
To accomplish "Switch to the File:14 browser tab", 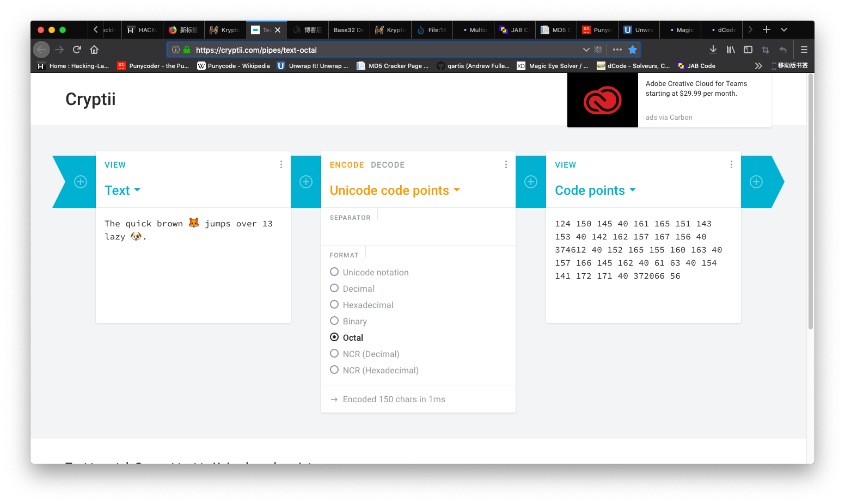I will [432, 30].
